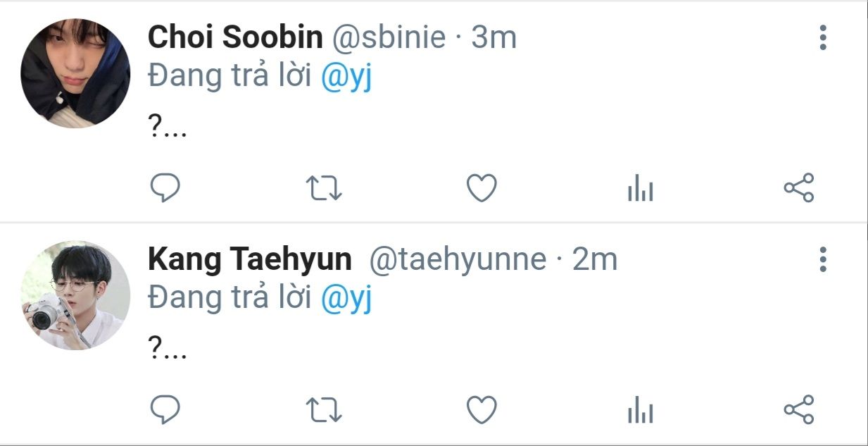Viewport: 868px width, 446px height.
Task: Share Choi Soobin's tweet
Action: click(799, 188)
